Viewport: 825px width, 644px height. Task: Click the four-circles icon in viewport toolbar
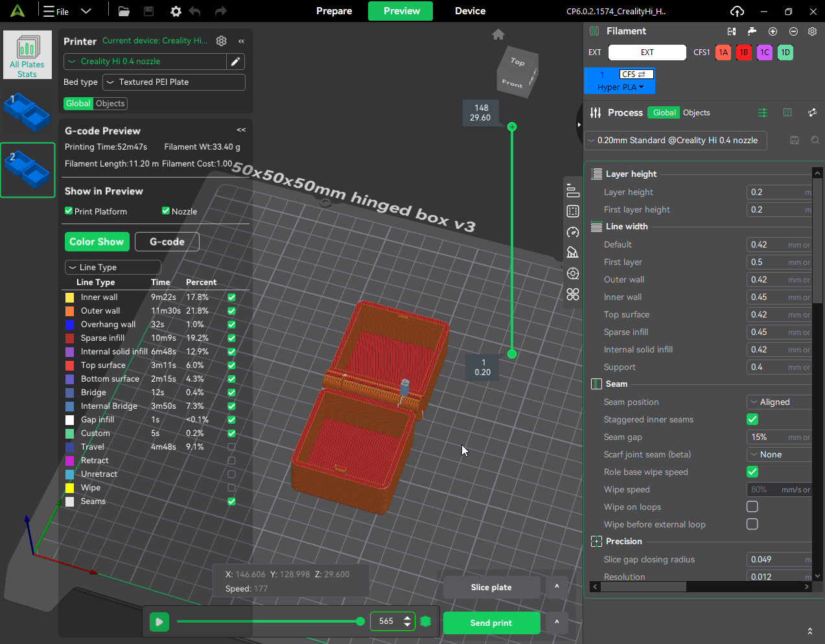click(573, 294)
